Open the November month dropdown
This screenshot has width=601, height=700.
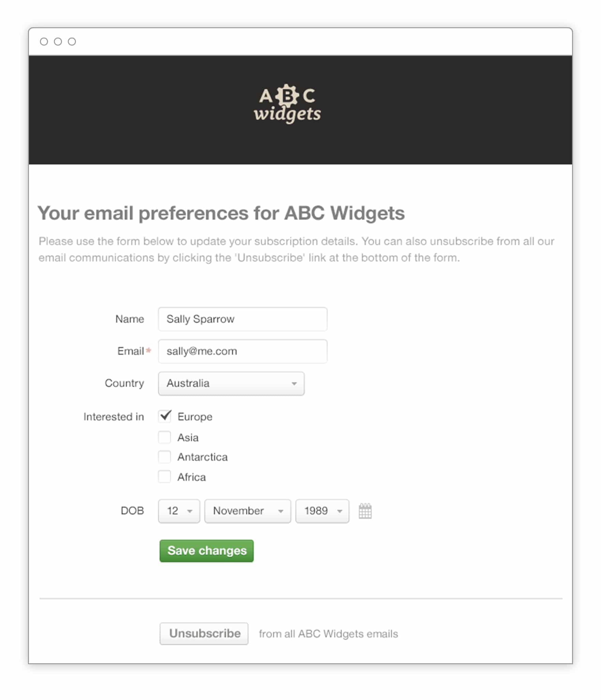pyautogui.click(x=247, y=511)
